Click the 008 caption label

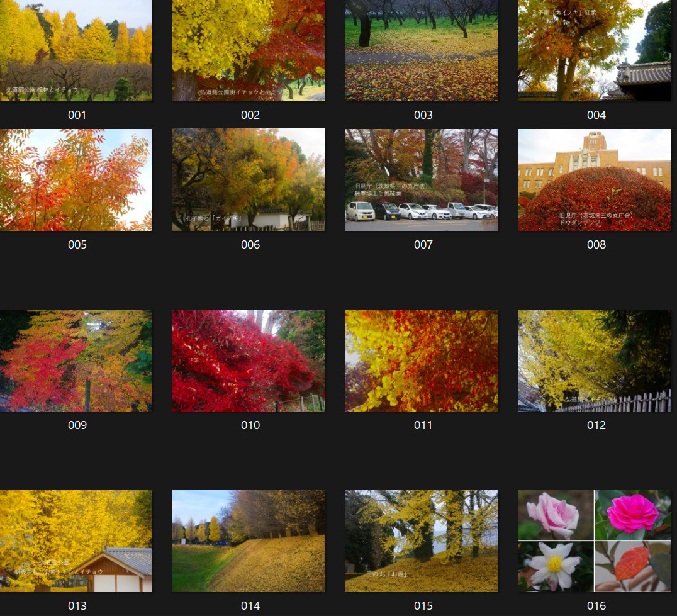click(x=596, y=245)
